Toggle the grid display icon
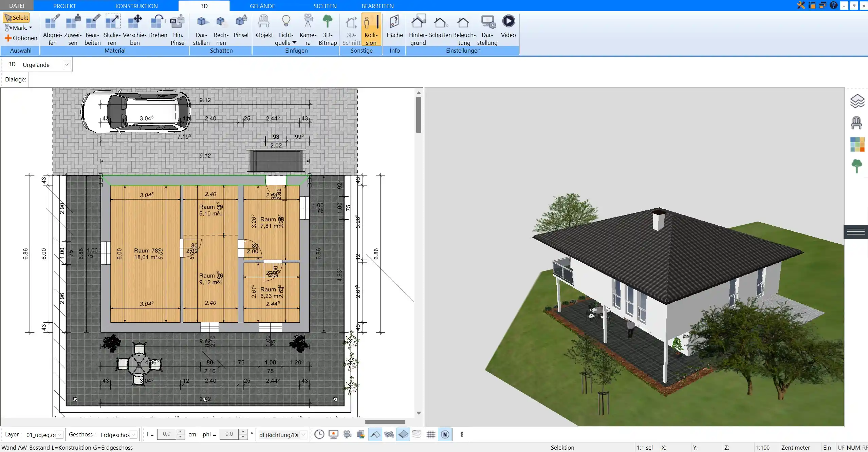The width and height of the screenshot is (868, 452). (431, 434)
